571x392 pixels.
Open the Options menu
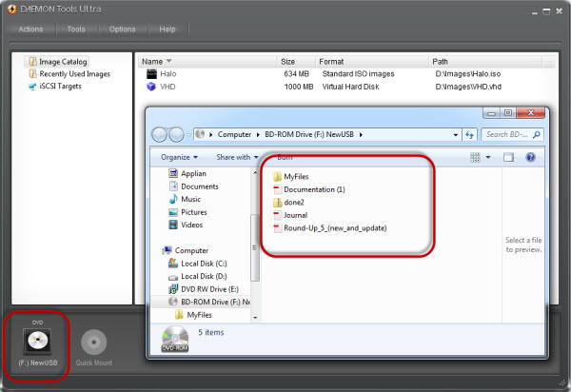pos(123,29)
